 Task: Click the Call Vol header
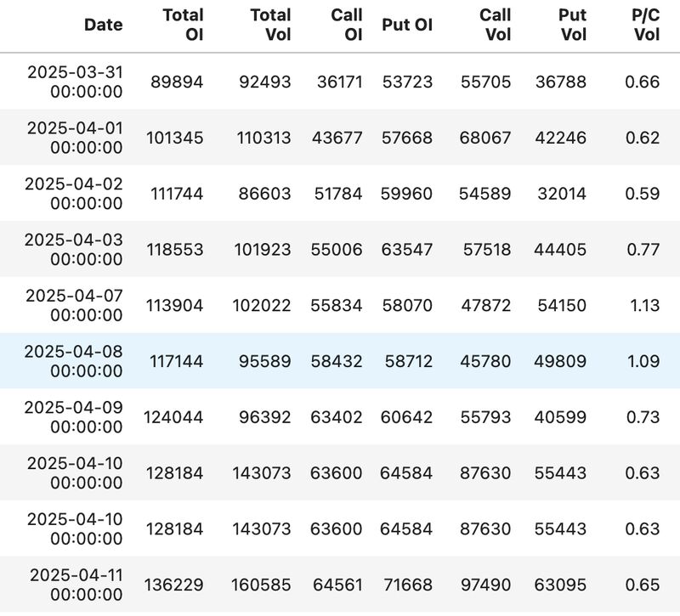496,25
